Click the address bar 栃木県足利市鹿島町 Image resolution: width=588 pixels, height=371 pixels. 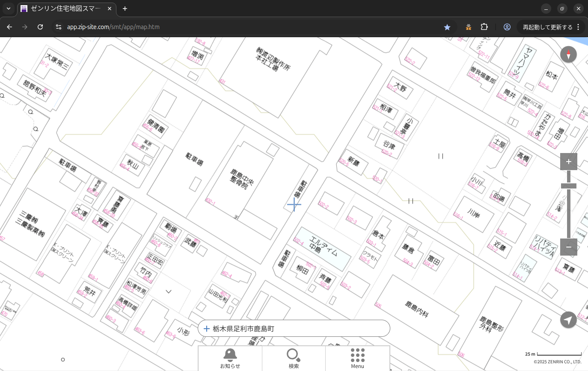pyautogui.click(x=294, y=329)
